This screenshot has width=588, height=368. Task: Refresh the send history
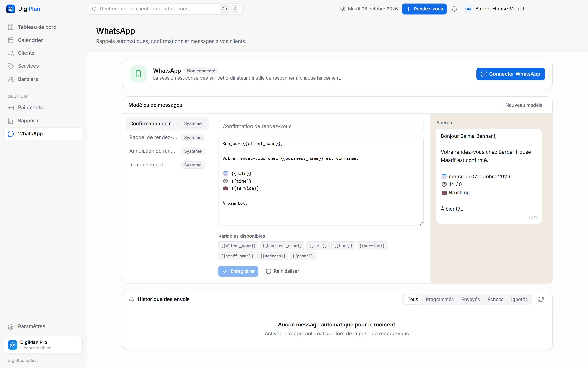point(541,299)
